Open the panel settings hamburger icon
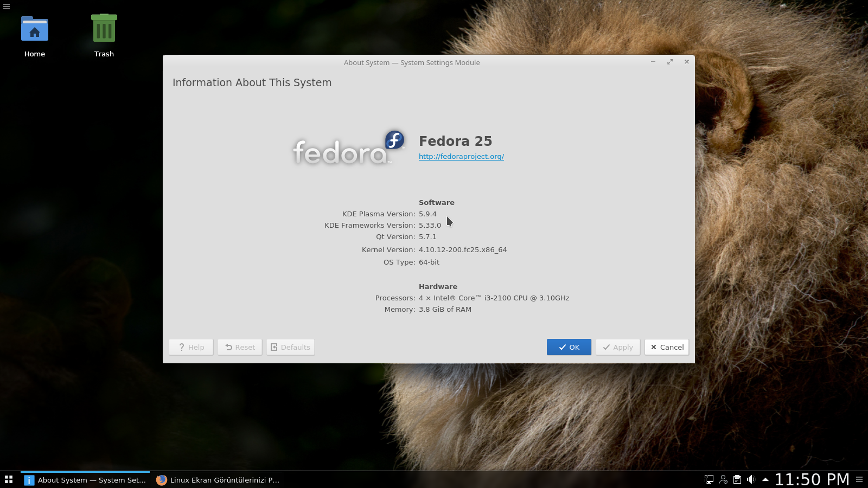Viewport: 868px width, 488px height. tap(859, 479)
